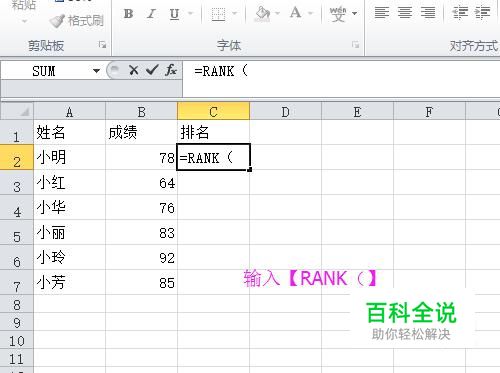Open the 剪贴板 clipboard dialog launcher

[x=102, y=45]
